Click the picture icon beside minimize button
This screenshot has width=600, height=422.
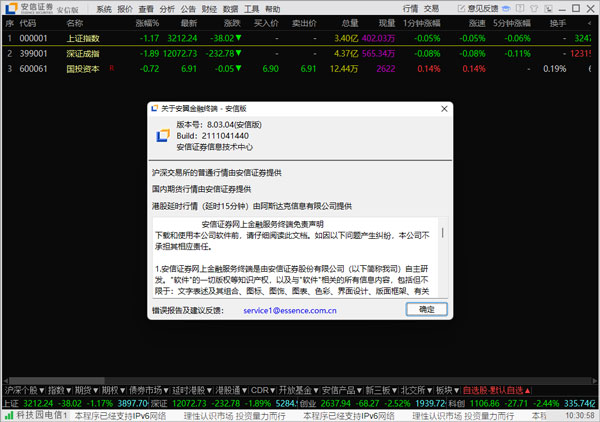coord(548,8)
